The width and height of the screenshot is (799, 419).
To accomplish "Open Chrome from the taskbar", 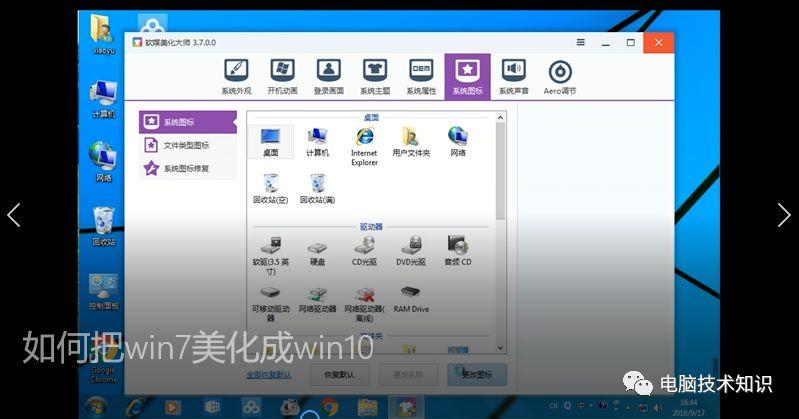I will tap(329, 408).
